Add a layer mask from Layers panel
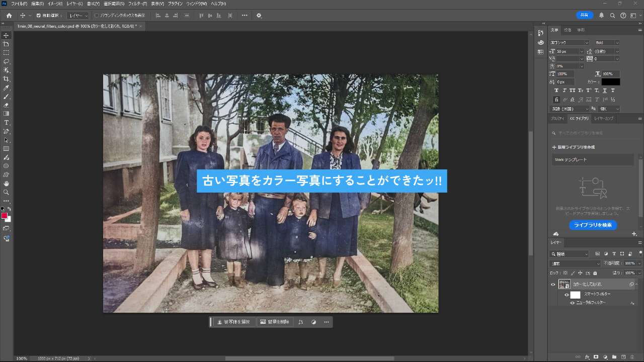The image size is (644, 362). (x=596, y=357)
